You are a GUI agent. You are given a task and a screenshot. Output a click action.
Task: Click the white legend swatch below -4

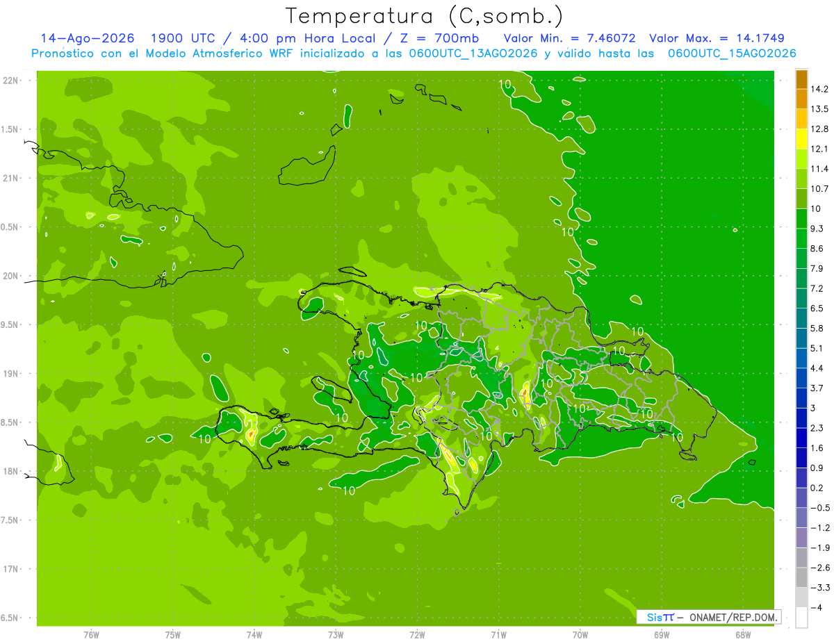801,617
